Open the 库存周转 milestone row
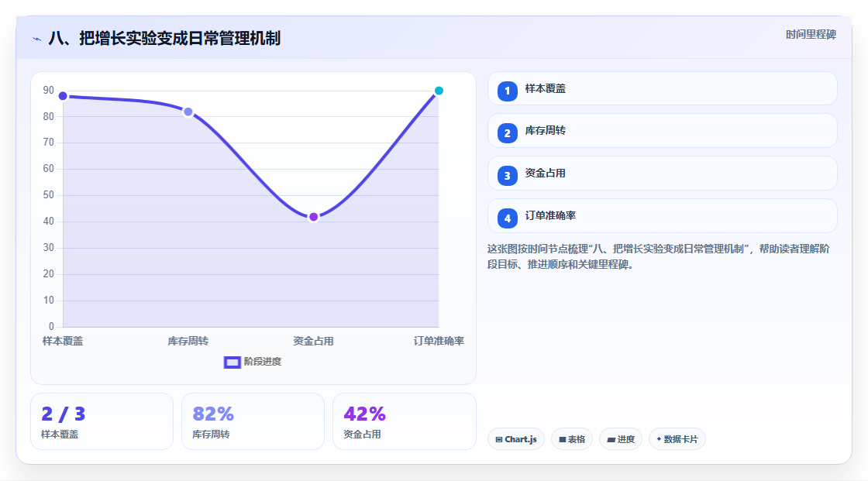 [x=662, y=131]
